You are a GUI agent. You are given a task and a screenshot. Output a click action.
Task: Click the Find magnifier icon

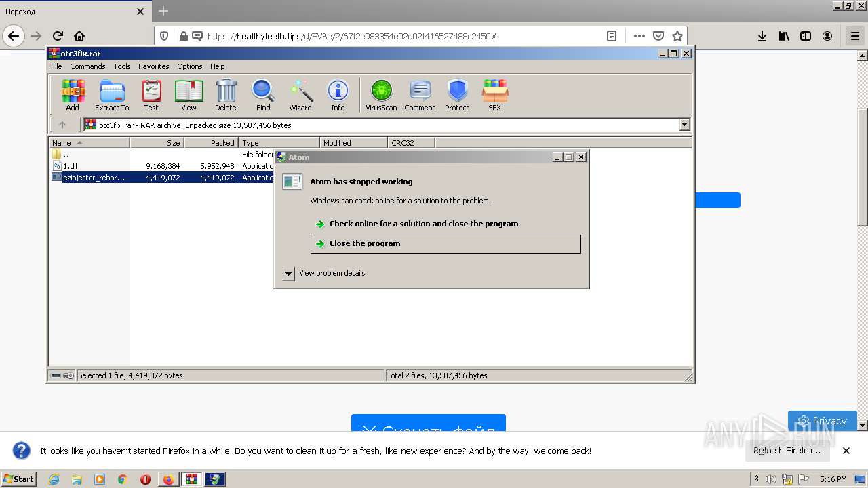[263, 95]
